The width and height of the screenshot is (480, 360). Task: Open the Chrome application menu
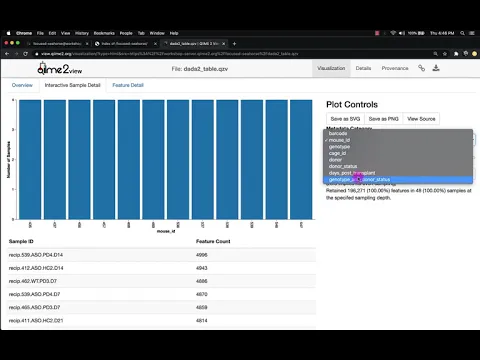[x=24, y=33]
